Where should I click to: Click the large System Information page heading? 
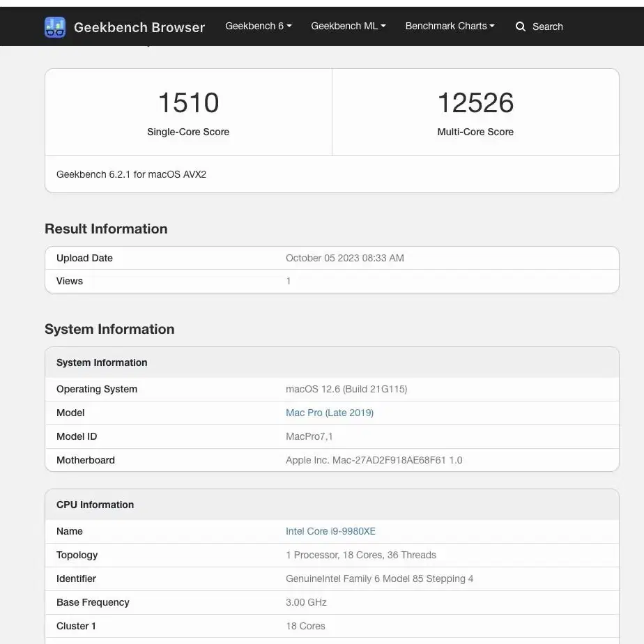coord(109,329)
